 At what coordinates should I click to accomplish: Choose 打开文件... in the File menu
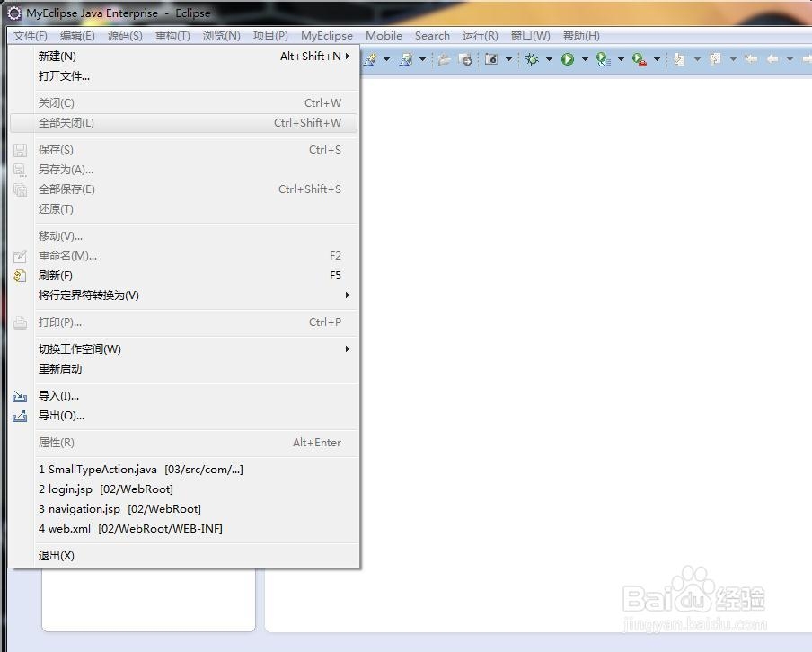pos(184,76)
